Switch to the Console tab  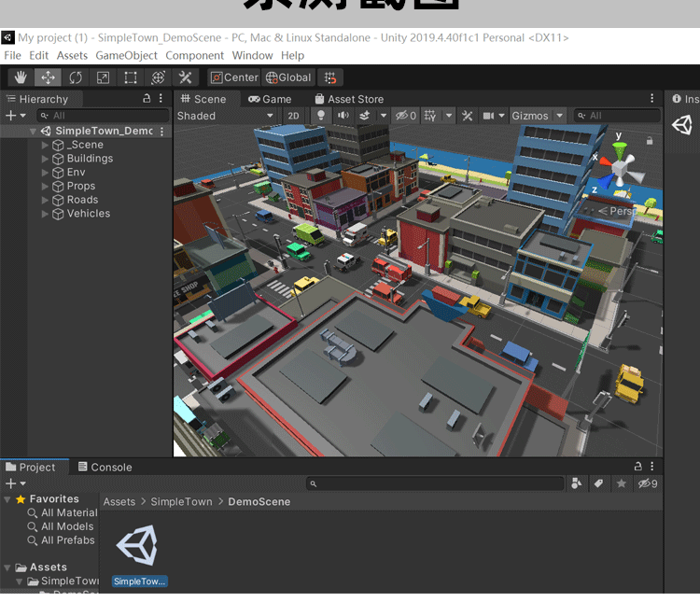pyautogui.click(x=110, y=468)
